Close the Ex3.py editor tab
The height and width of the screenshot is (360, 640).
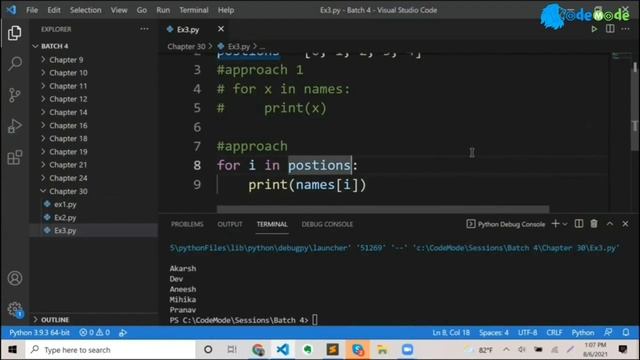coord(221,29)
